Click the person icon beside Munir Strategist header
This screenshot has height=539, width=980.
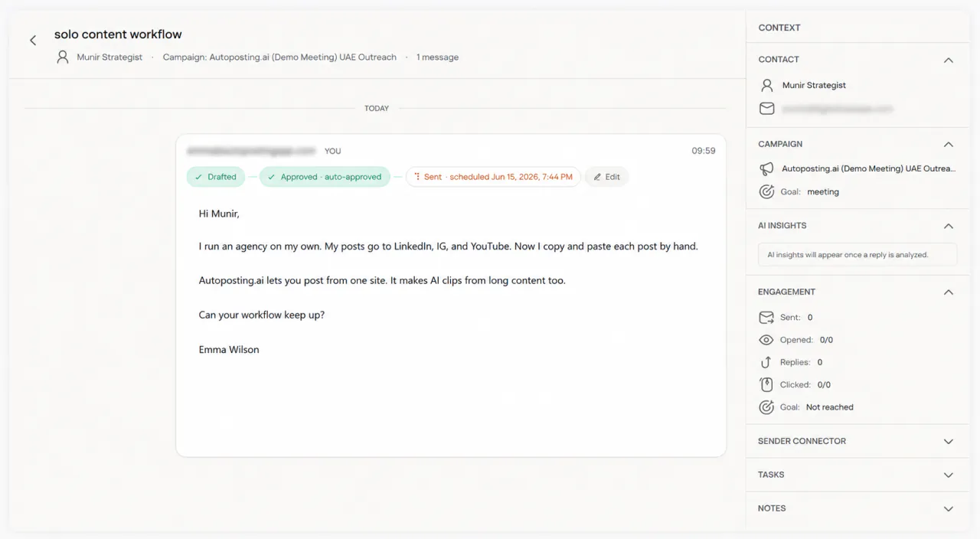pyautogui.click(x=63, y=57)
